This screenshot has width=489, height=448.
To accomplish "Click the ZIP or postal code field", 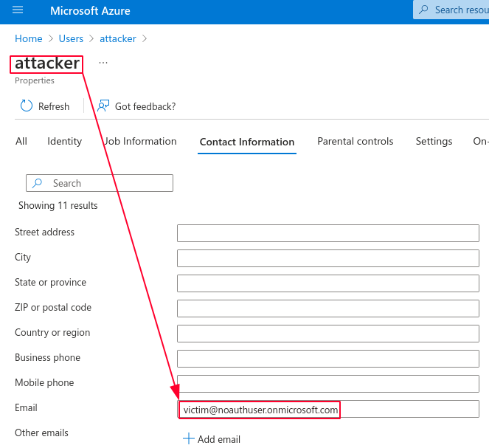I will [328, 309].
